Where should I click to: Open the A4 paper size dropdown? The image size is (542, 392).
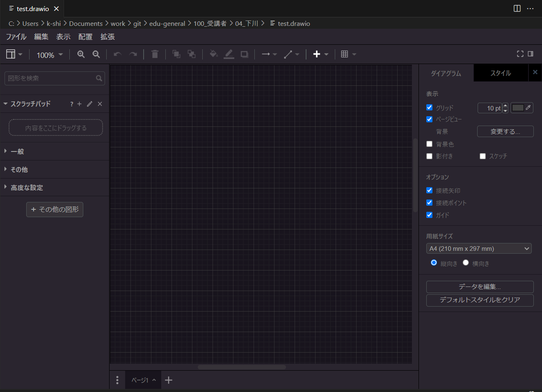point(479,248)
